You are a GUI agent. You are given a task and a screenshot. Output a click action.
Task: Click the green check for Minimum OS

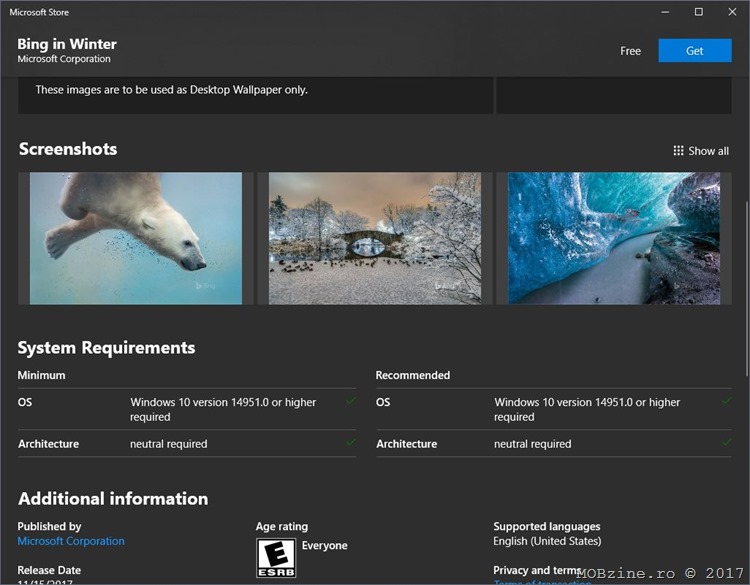pyautogui.click(x=351, y=401)
